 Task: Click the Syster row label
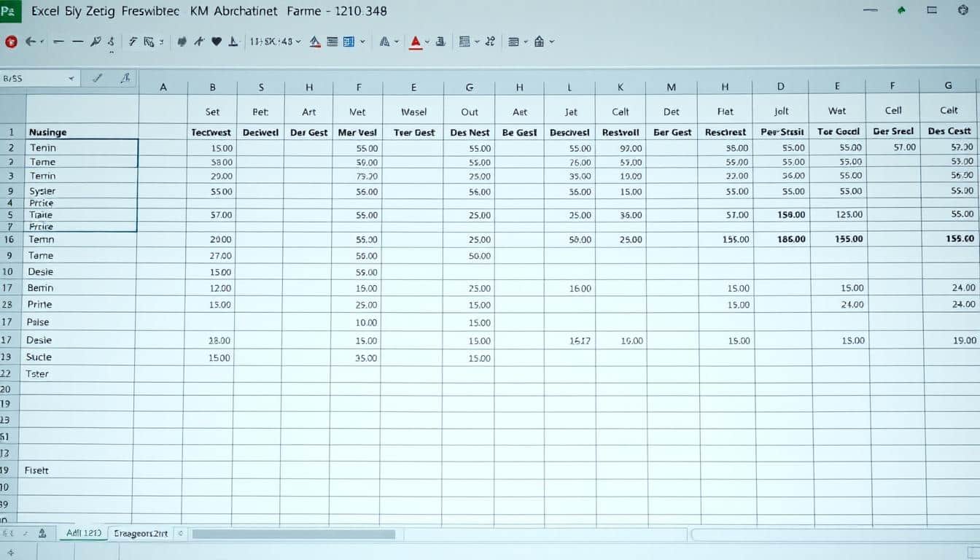(42, 191)
